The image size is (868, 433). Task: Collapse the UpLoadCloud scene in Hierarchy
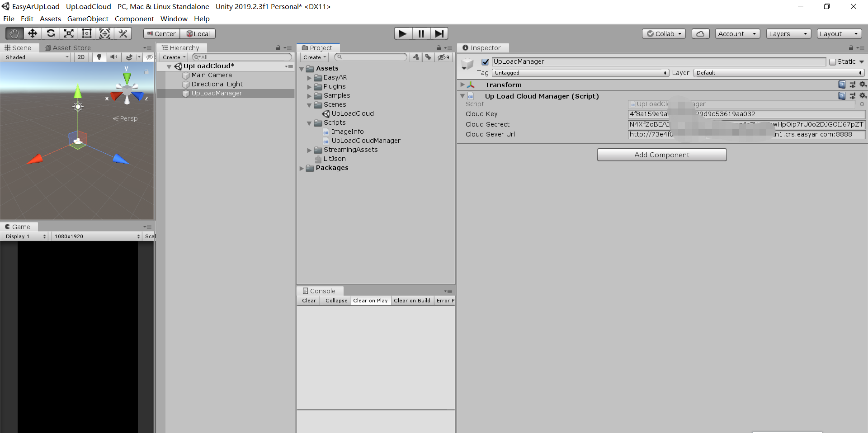click(x=169, y=66)
